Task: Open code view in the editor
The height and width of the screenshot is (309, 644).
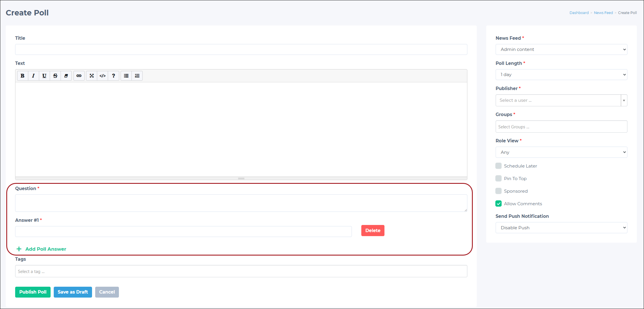Action: (x=103, y=76)
